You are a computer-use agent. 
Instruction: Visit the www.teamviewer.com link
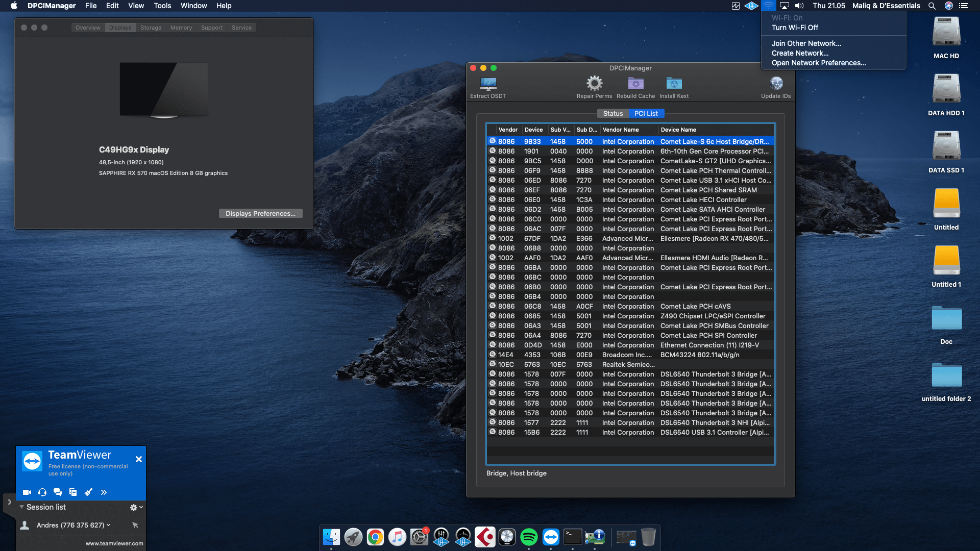coord(114,543)
